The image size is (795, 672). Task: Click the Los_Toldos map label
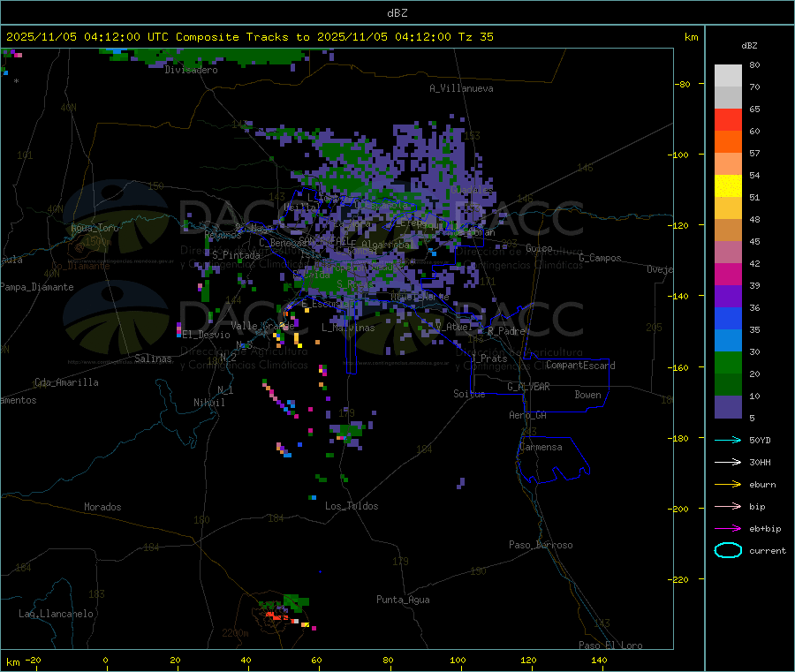[x=352, y=506]
